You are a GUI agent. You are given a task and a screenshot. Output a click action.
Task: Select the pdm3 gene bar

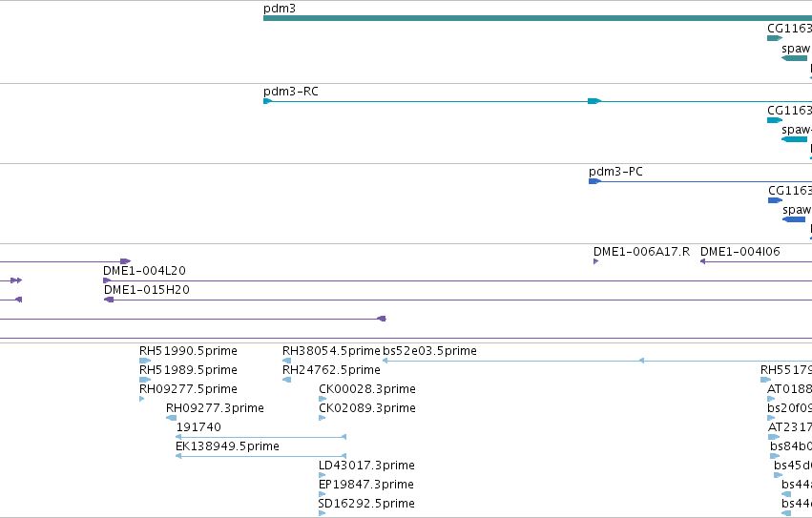coord(537,18)
